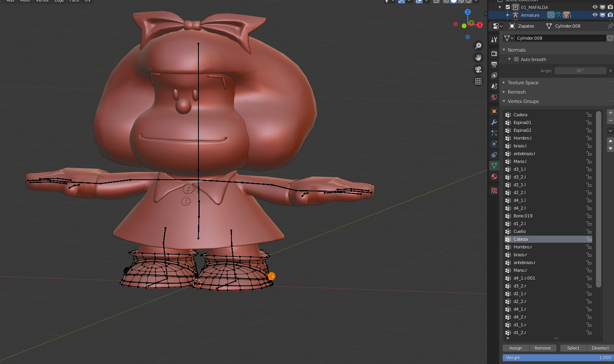
Task: Click the Z axis on navigation gizmo
Action: pos(468,12)
